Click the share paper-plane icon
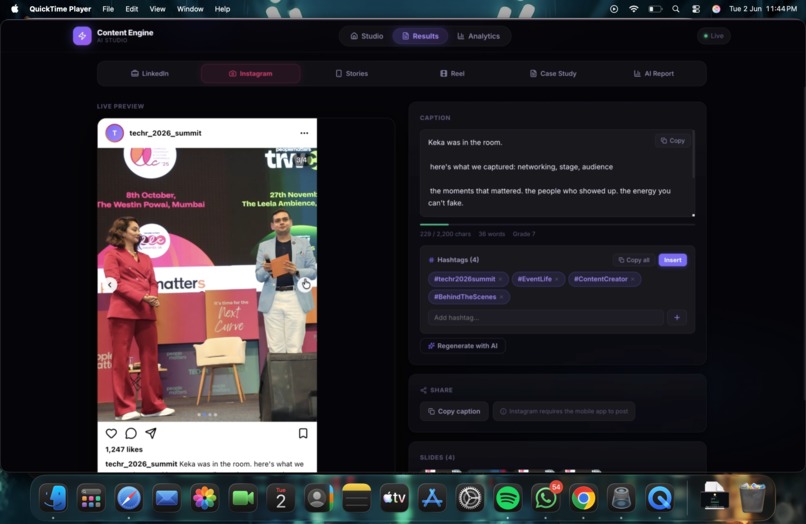Image resolution: width=806 pixels, height=524 pixels. 151,433
